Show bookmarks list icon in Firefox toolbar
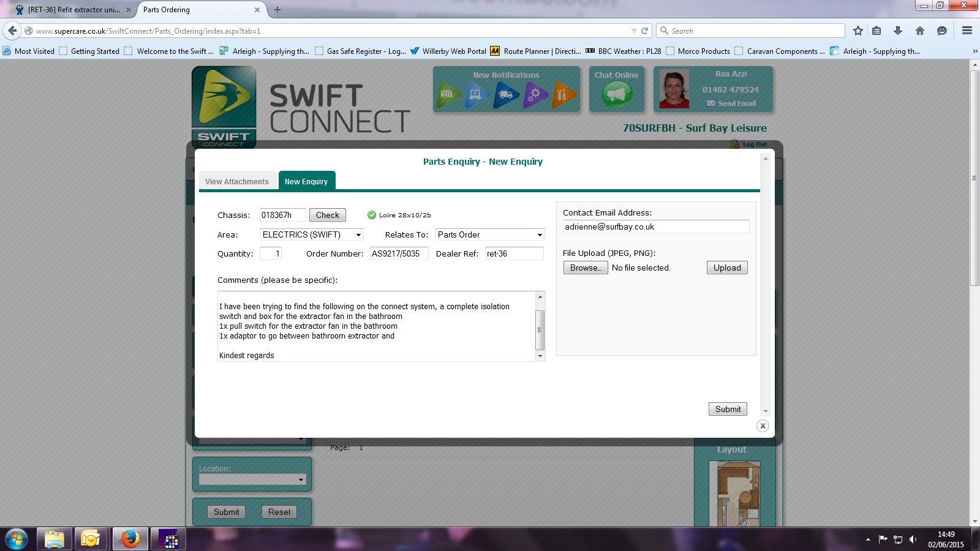Viewport: 980px width, 551px height. (x=876, y=31)
